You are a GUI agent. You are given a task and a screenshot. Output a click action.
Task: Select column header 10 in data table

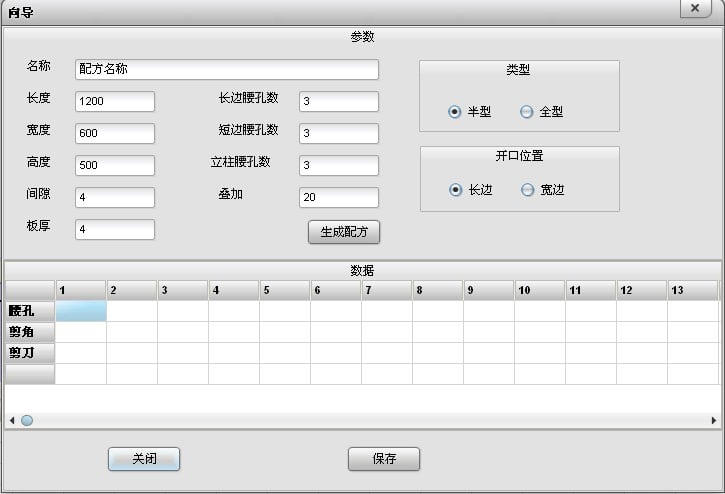pos(540,290)
